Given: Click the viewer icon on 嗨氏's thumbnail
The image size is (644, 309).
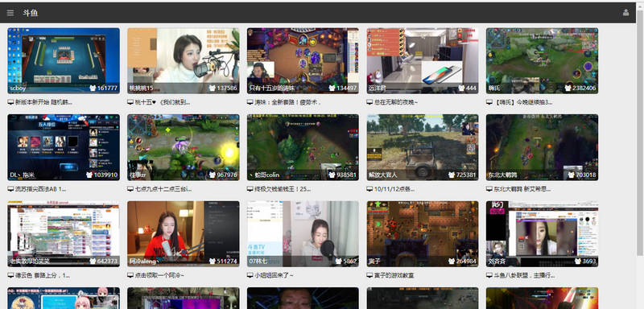Looking at the screenshot, I should coord(568,88).
